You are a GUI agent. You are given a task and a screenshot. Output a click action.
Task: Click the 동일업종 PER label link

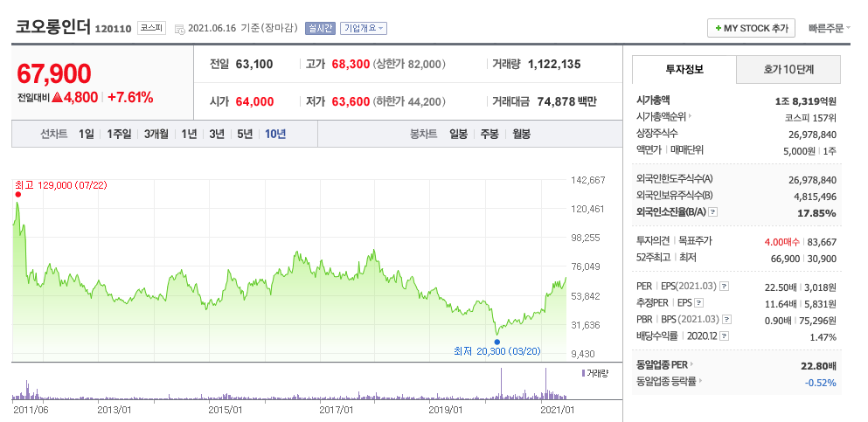pyautogui.click(x=662, y=364)
